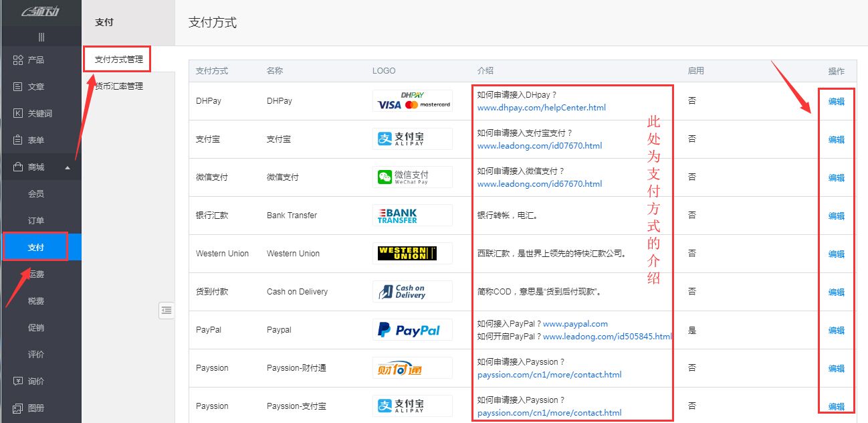Collapse the 商城 menu using its arrow

coord(68,168)
